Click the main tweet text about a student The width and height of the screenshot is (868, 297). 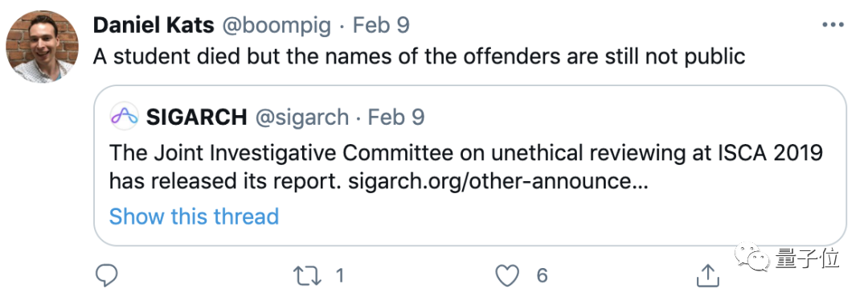click(419, 56)
